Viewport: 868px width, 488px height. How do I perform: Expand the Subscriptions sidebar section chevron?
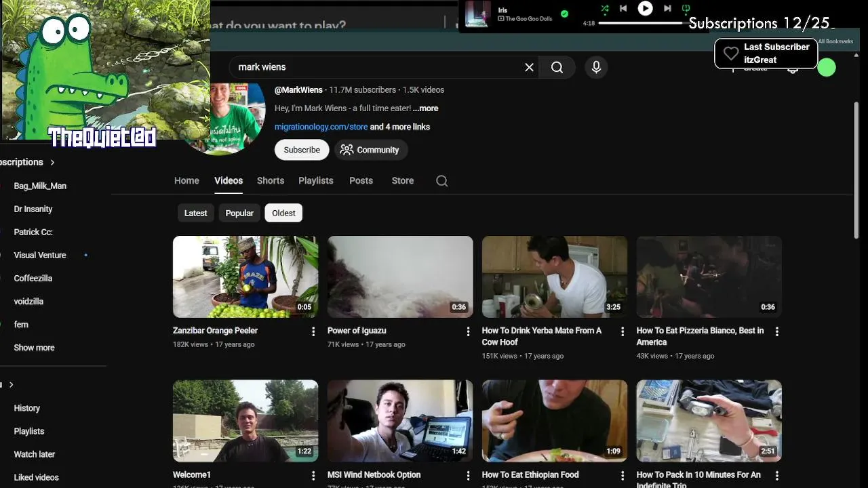(x=52, y=162)
